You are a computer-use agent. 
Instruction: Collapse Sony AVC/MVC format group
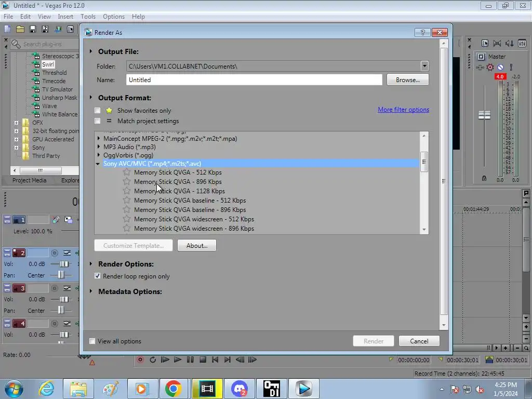(x=98, y=164)
